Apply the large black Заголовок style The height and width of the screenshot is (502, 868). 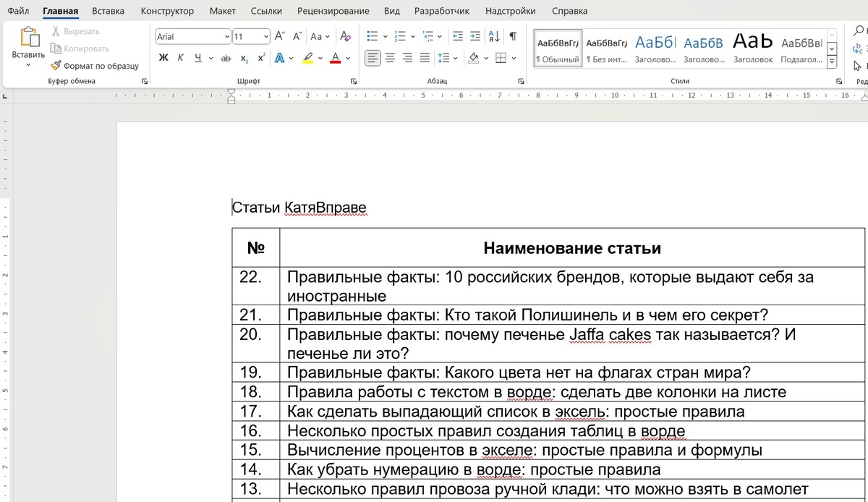(753, 48)
